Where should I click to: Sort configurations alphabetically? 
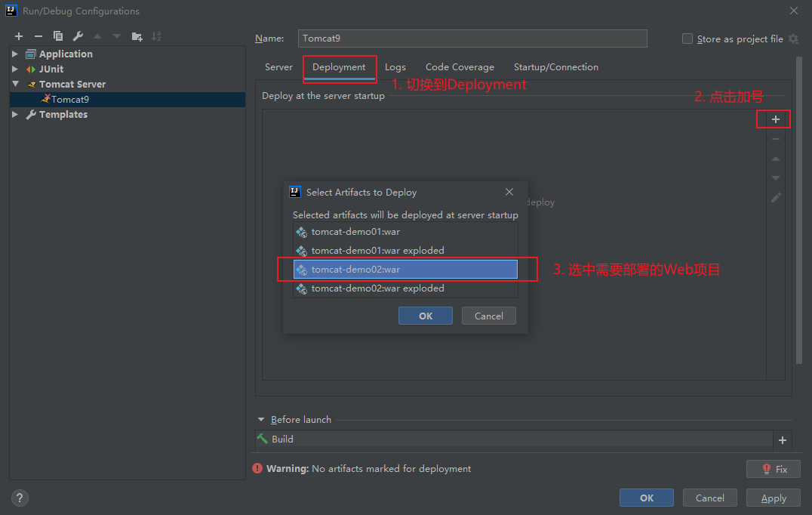156,36
